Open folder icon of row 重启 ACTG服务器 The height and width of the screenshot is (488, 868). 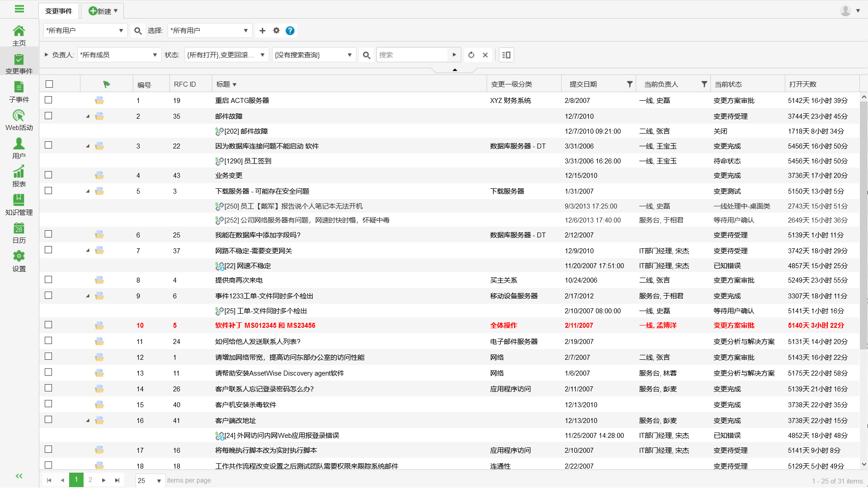[x=99, y=100]
